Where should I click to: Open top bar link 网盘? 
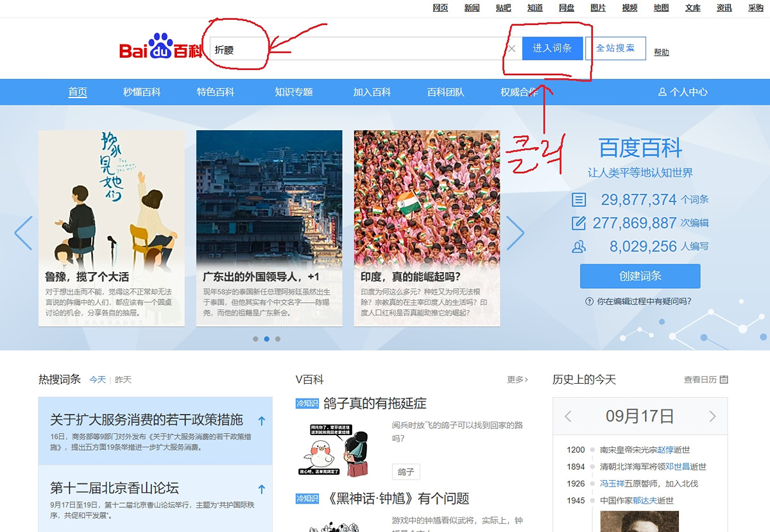pyautogui.click(x=567, y=8)
